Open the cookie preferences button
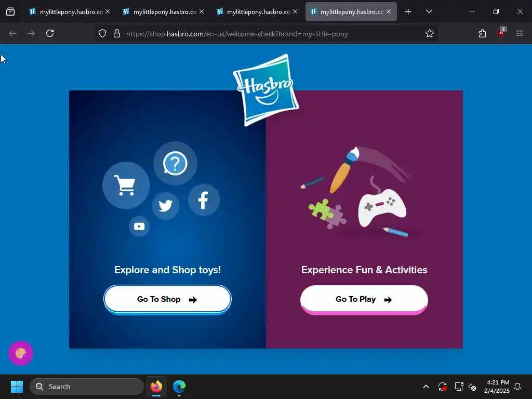The height and width of the screenshot is (399, 532). click(x=21, y=353)
